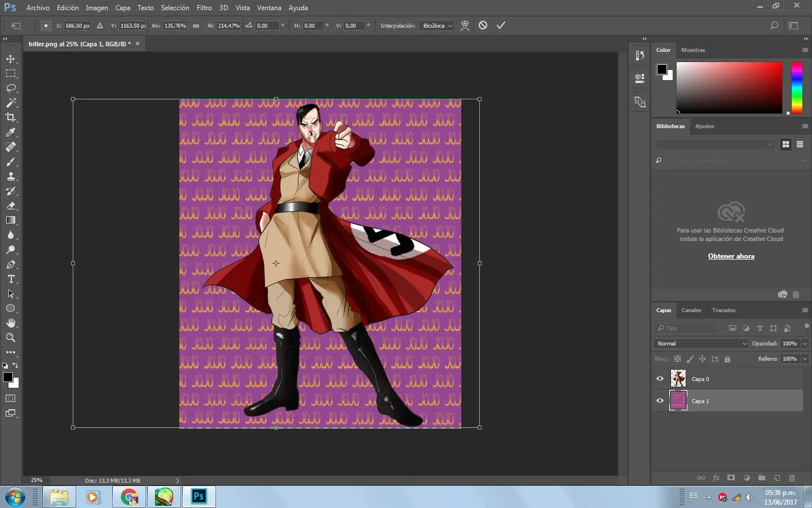812x508 pixels.
Task: Select the Clone Stamp tool
Action: (x=11, y=176)
